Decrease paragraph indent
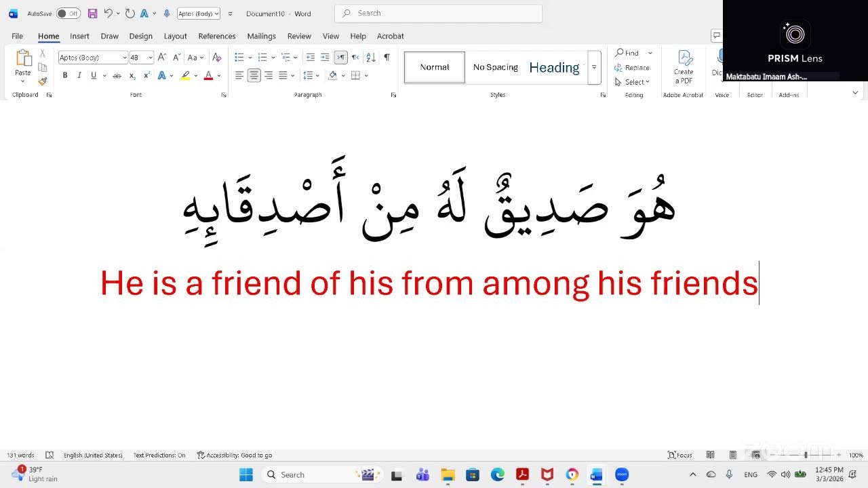The height and width of the screenshot is (488, 868). (x=311, y=58)
